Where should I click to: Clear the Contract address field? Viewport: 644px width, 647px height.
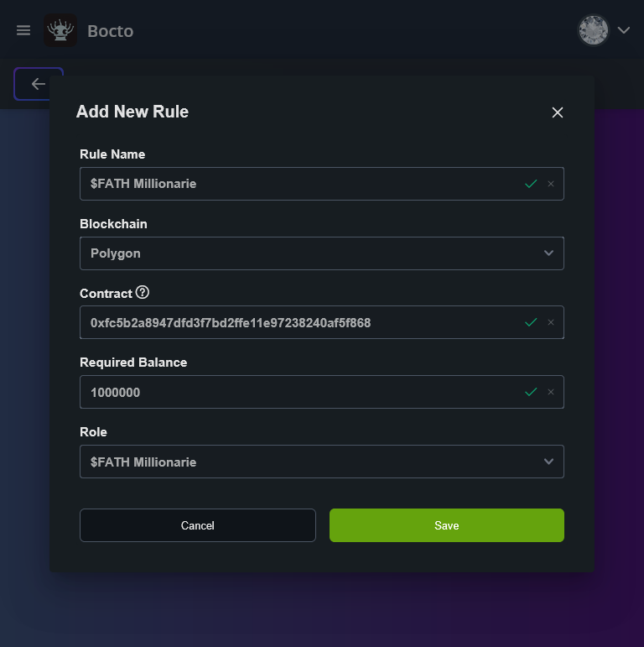551,322
